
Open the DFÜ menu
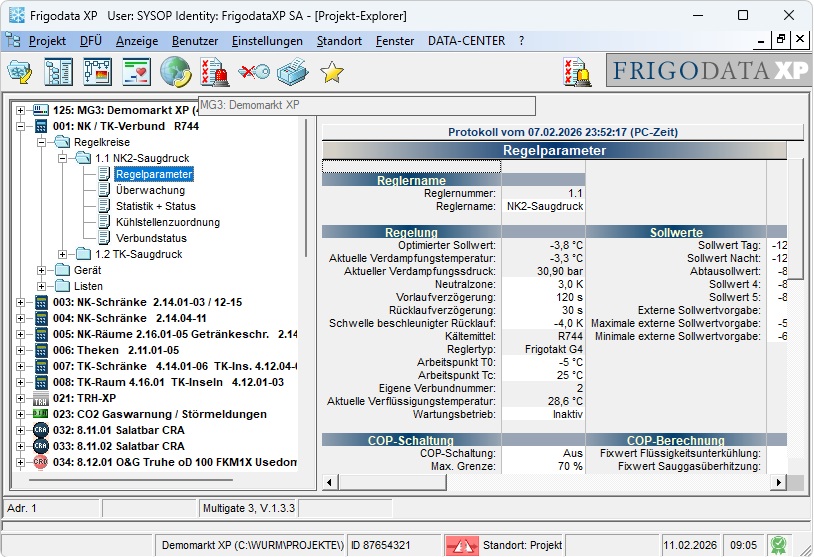tap(91, 41)
